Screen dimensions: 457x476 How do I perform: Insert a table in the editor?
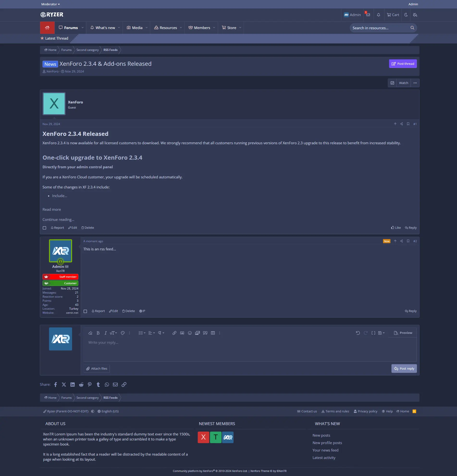[213, 333]
